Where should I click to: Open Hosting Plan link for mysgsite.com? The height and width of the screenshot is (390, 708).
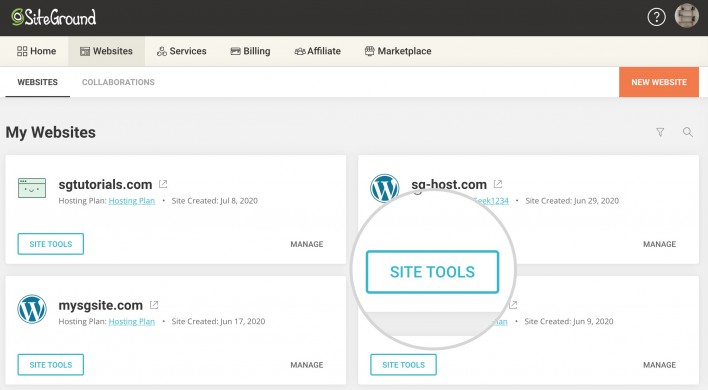click(131, 321)
